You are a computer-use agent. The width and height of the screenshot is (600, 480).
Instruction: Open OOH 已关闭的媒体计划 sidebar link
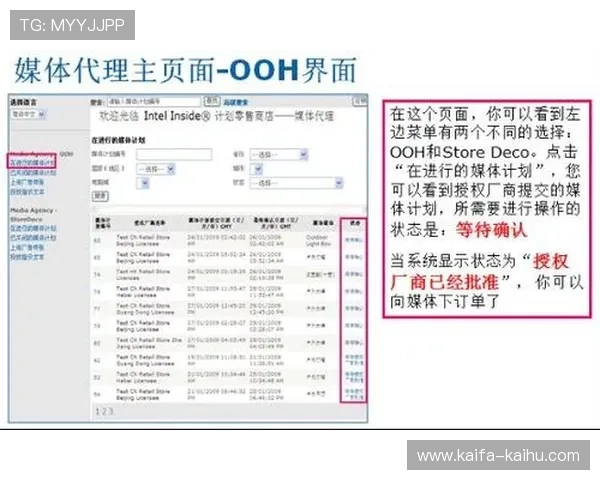pos(33,173)
